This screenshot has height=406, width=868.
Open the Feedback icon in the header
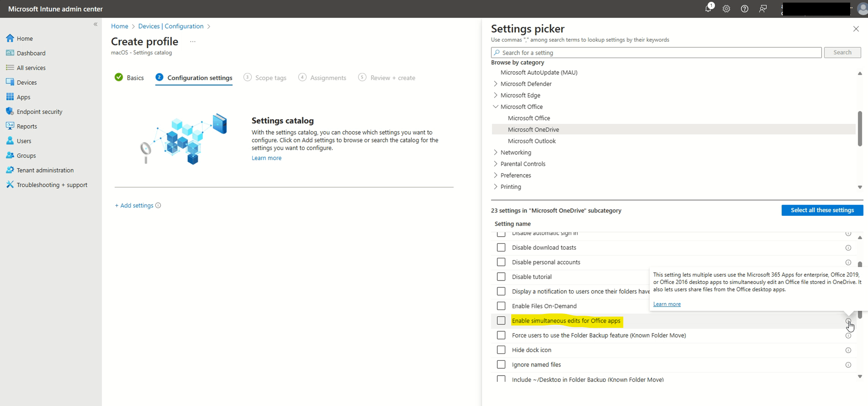point(763,9)
